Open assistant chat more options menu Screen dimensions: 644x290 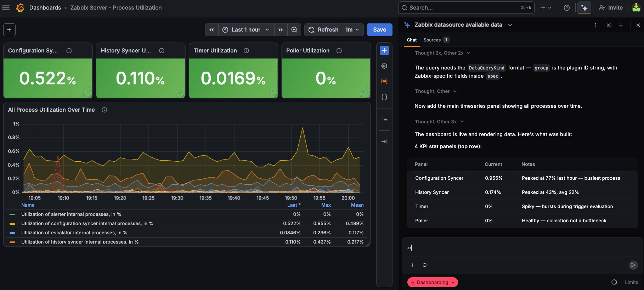point(596,25)
